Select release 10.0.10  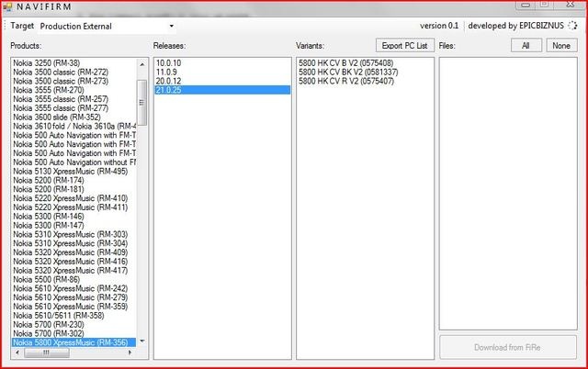tap(168, 62)
